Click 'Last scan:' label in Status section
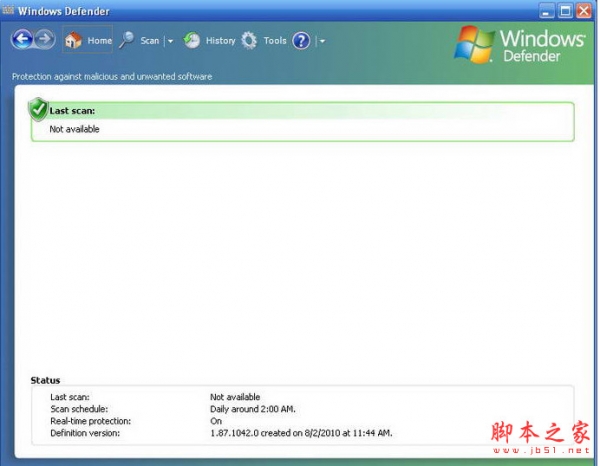Image resolution: width=600 pixels, height=466 pixels. pos(70,397)
